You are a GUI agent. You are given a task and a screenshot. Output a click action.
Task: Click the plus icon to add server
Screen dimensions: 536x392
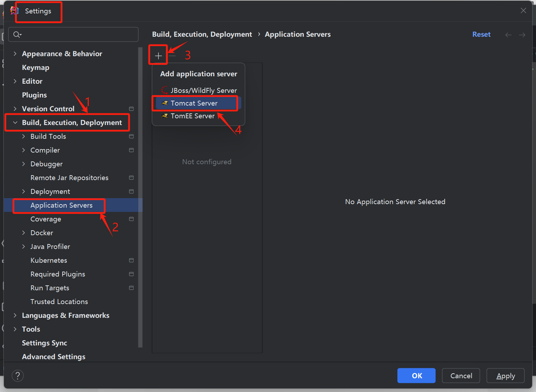coord(158,56)
